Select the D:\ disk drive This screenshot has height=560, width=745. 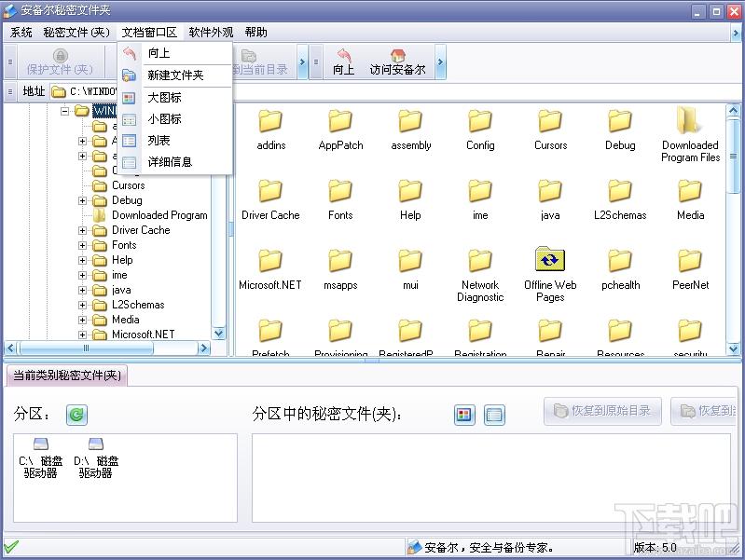96,458
